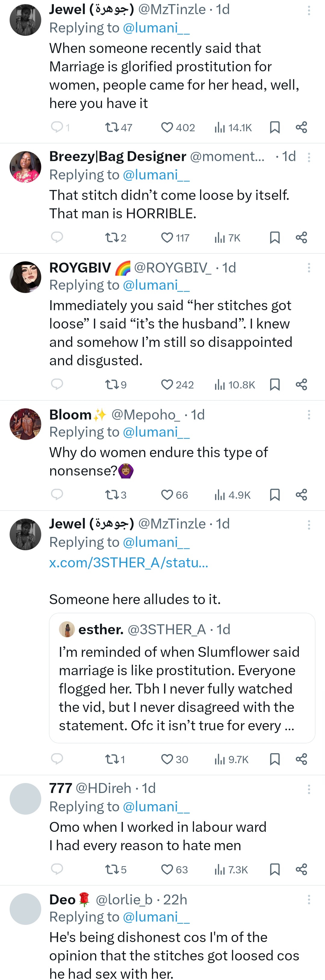325x980 pixels.
Task: Like ROYGBIV's reply with 242 likes
Action: coord(167,385)
